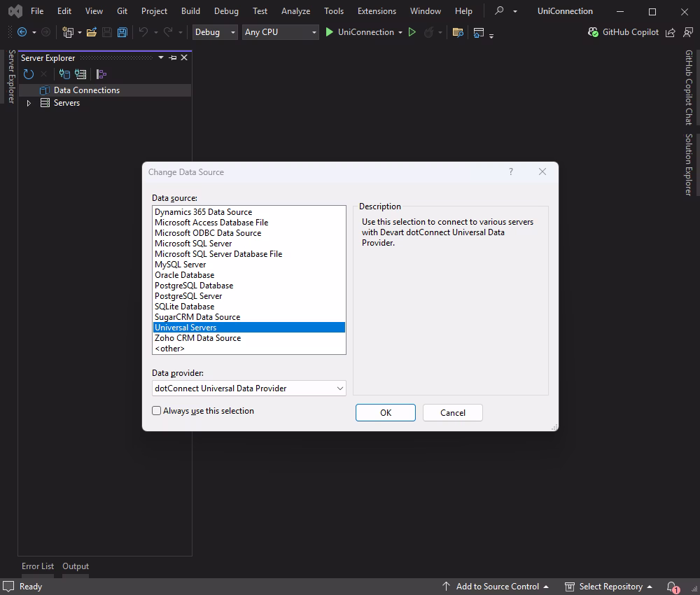Viewport: 700px width, 595px height.
Task: Open the Test menu
Action: tap(260, 11)
